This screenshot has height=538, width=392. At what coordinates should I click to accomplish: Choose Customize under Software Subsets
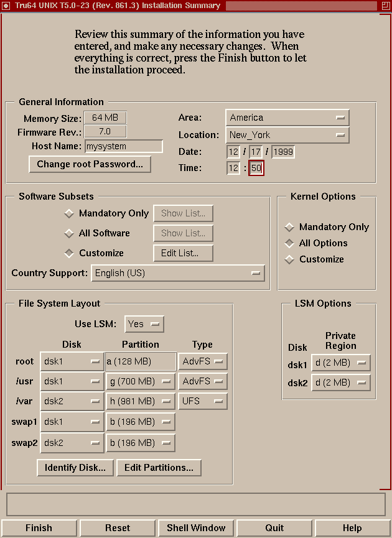[69, 254]
